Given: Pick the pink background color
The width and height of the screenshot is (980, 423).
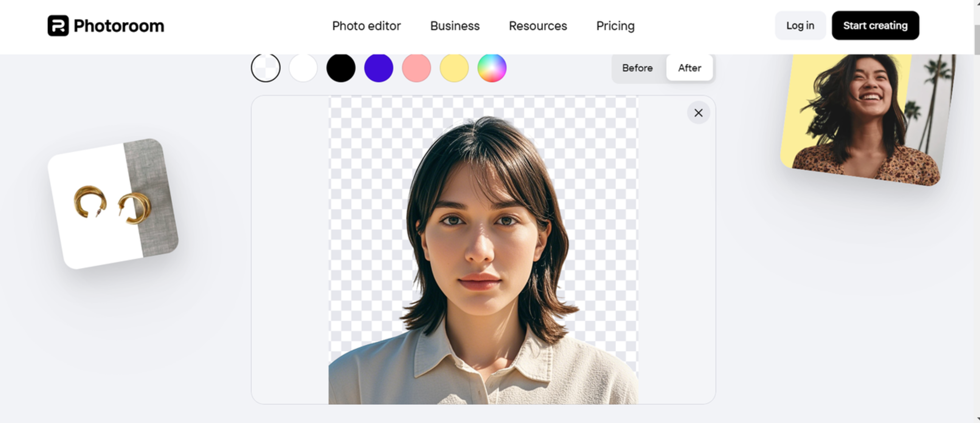Looking at the screenshot, I should point(416,68).
